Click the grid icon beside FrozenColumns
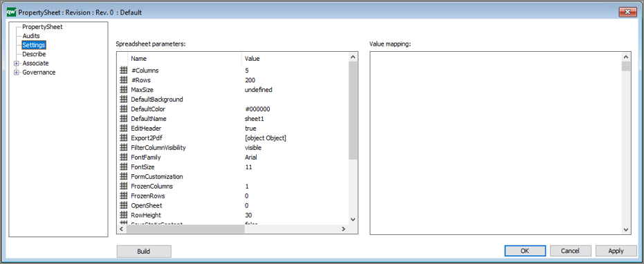The image size is (644, 264). click(x=123, y=187)
